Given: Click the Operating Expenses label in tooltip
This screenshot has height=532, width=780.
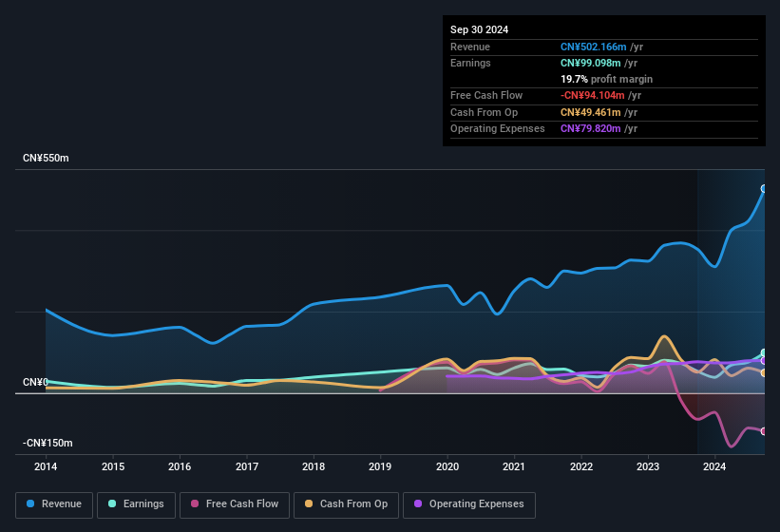Looking at the screenshot, I should 498,128.
